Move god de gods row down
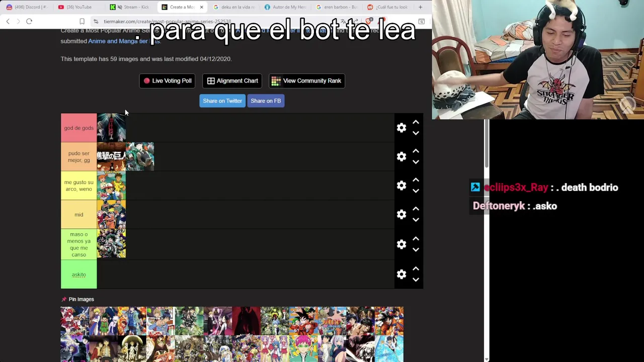644x362 pixels. coord(416,133)
